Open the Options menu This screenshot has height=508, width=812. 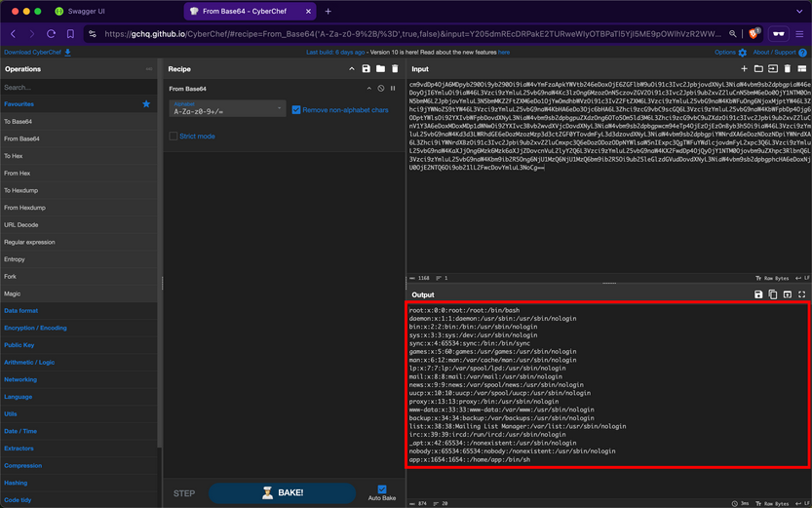coord(729,53)
